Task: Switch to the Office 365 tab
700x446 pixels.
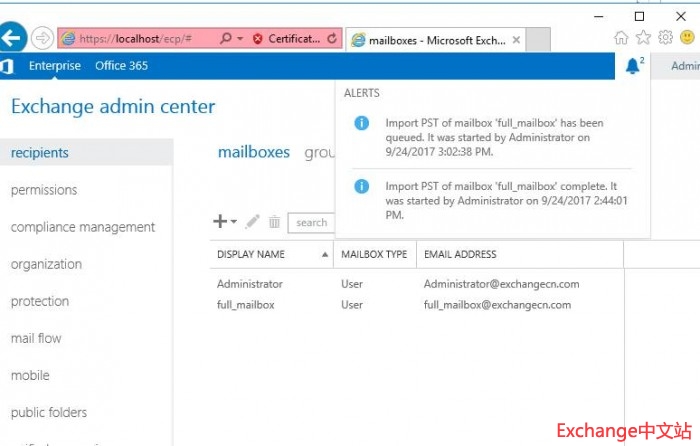Action: (121, 66)
